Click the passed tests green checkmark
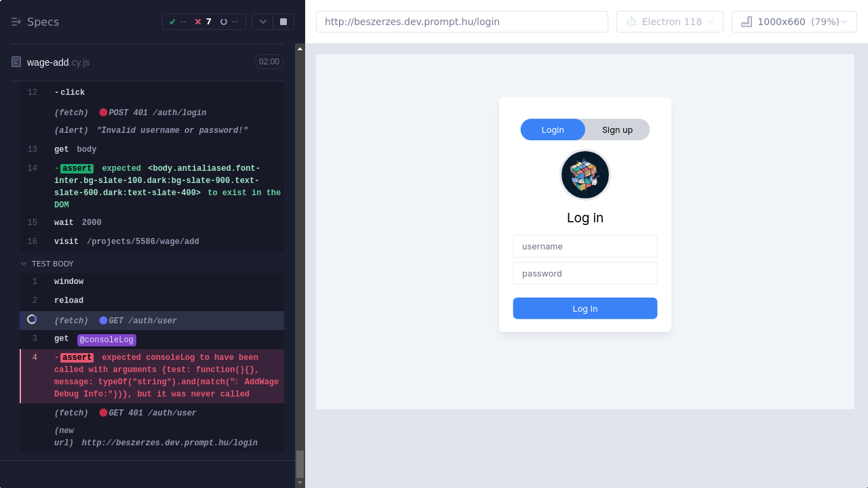 click(x=172, y=22)
